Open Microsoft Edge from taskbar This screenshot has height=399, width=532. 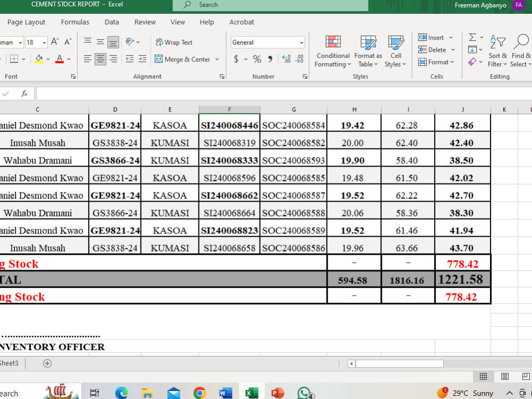(121, 393)
